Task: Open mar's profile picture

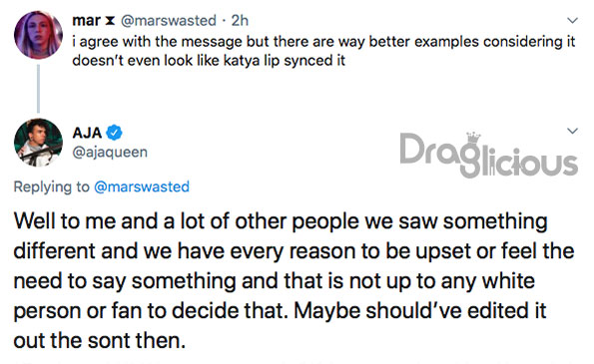Action: [38, 35]
